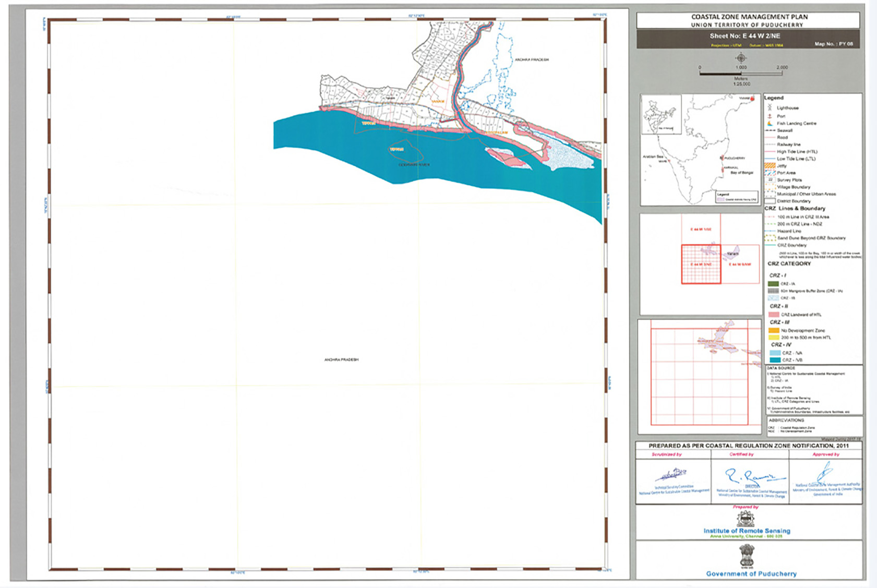Click the Union Territory of Puducherry subtitle
Viewport: 877px width, 588px height.
coord(747,25)
